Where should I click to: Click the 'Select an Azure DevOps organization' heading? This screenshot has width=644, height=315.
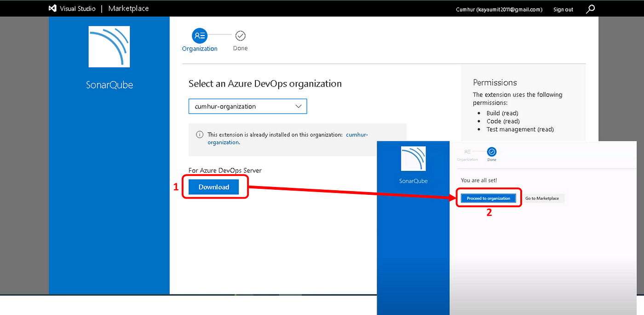tap(265, 84)
